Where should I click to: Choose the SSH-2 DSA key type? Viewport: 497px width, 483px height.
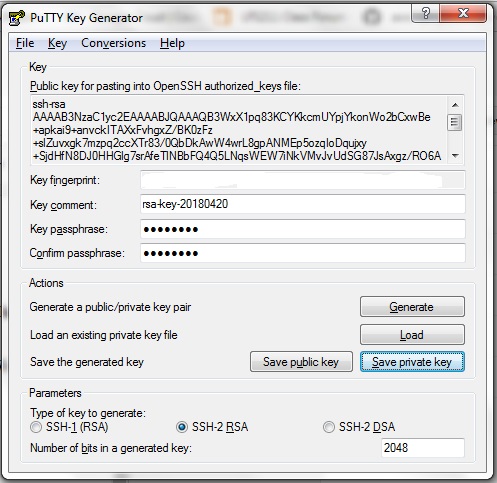[x=328, y=427]
